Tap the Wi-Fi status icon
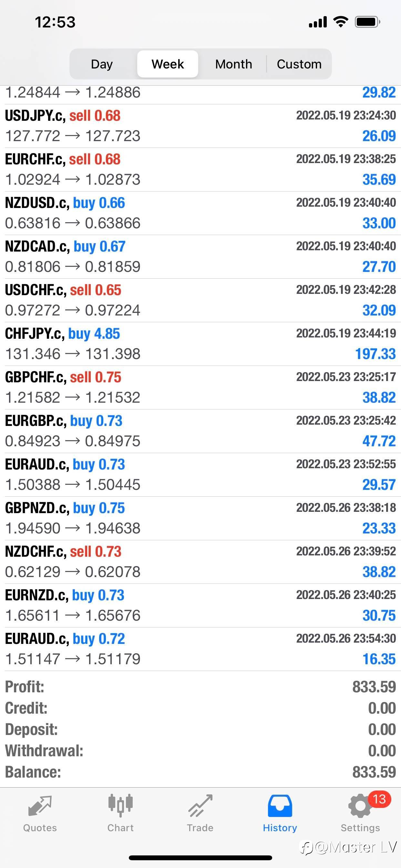The width and height of the screenshot is (401, 868). [340, 22]
